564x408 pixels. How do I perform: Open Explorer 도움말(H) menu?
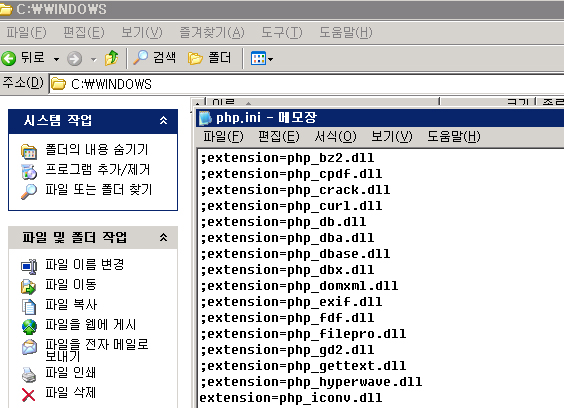pos(346,33)
